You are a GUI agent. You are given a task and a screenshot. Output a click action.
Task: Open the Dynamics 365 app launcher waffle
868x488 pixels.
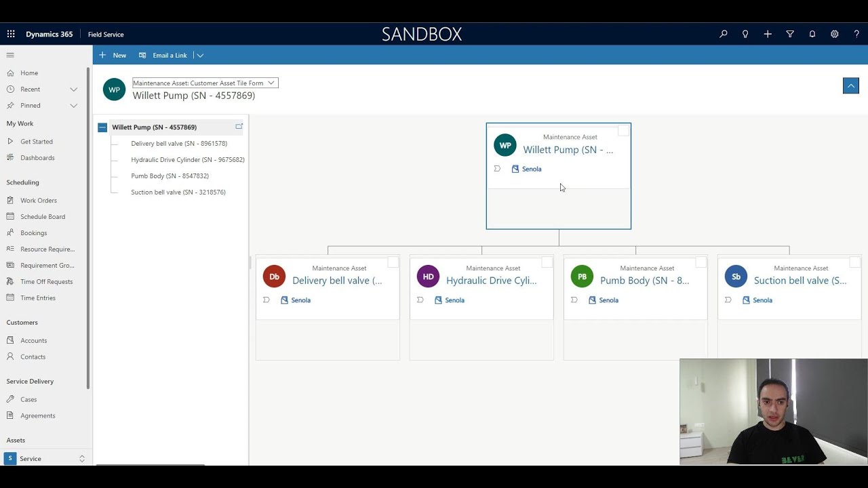pyautogui.click(x=11, y=34)
